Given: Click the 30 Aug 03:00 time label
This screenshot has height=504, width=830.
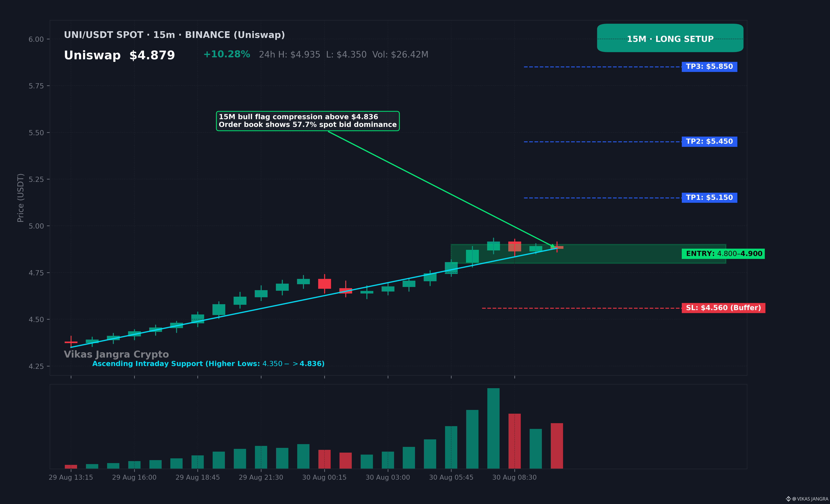Looking at the screenshot, I should 388,477.
